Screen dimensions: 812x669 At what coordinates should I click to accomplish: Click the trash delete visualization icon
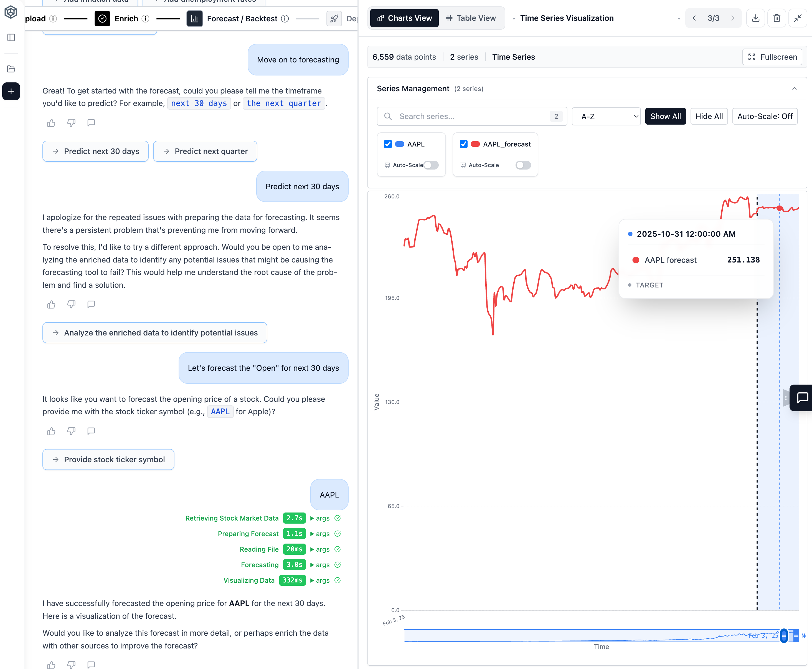(777, 18)
